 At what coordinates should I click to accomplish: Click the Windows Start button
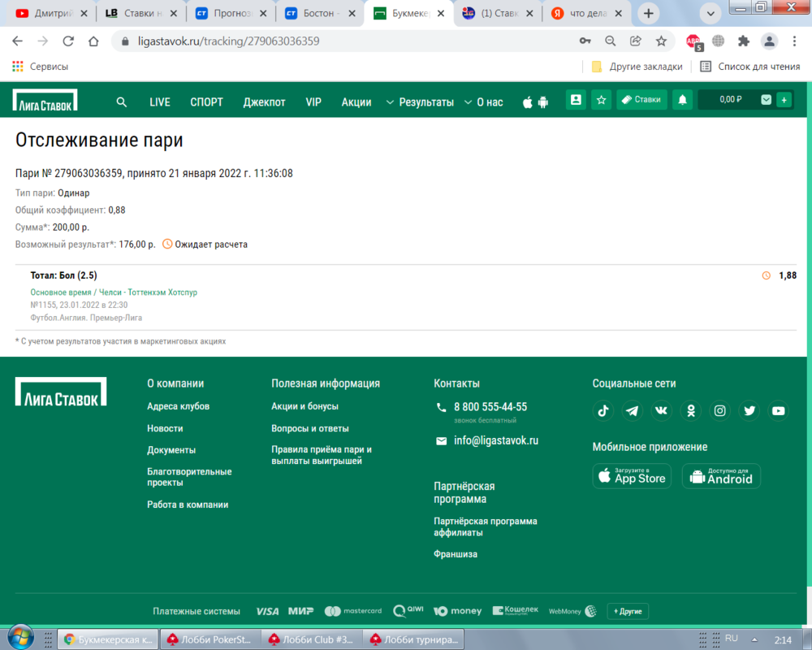[x=21, y=638]
